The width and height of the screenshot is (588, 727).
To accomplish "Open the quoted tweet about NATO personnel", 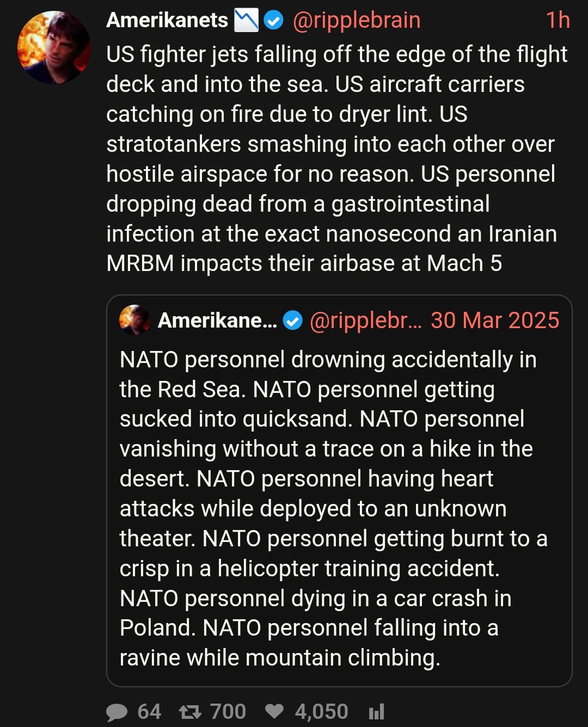I will tap(333, 508).
